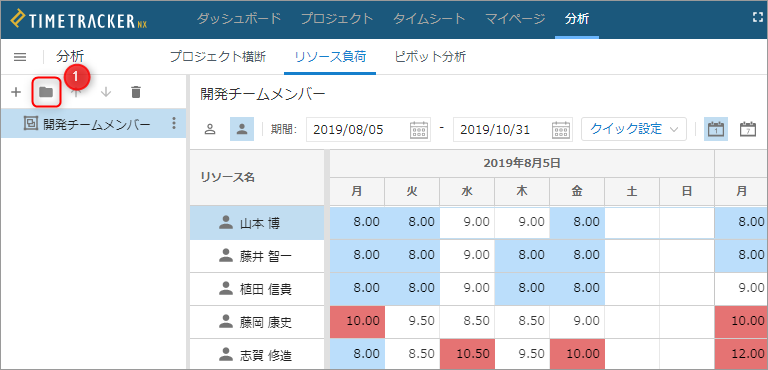The image size is (768, 370).
Task: Edit the start date field 2019/08/05
Action: click(368, 130)
